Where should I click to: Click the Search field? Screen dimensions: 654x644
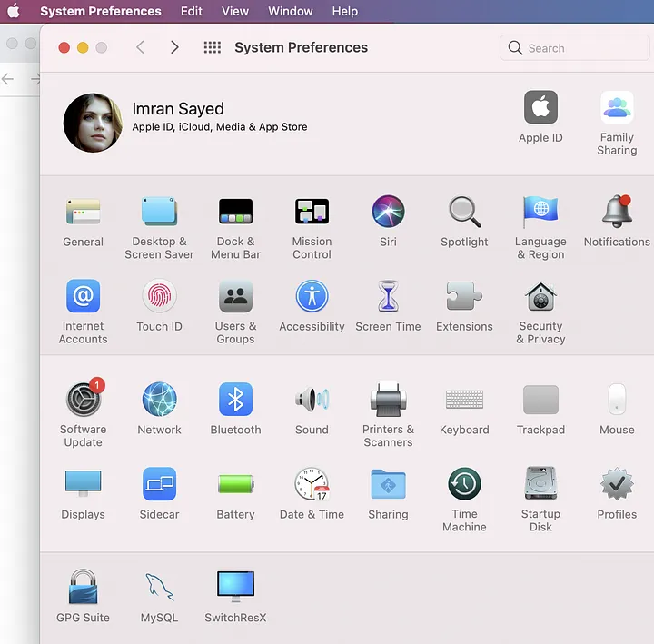(574, 47)
